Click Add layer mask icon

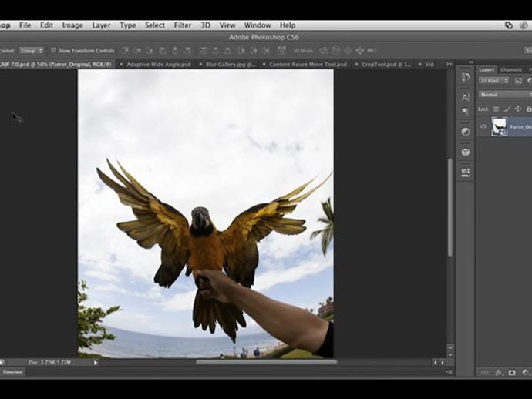pyautogui.click(x=512, y=372)
